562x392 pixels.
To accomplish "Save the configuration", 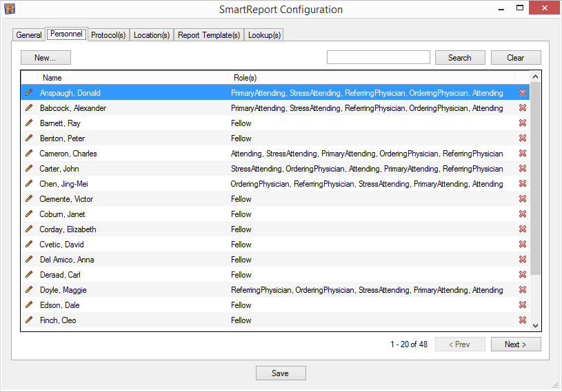I will point(280,373).
